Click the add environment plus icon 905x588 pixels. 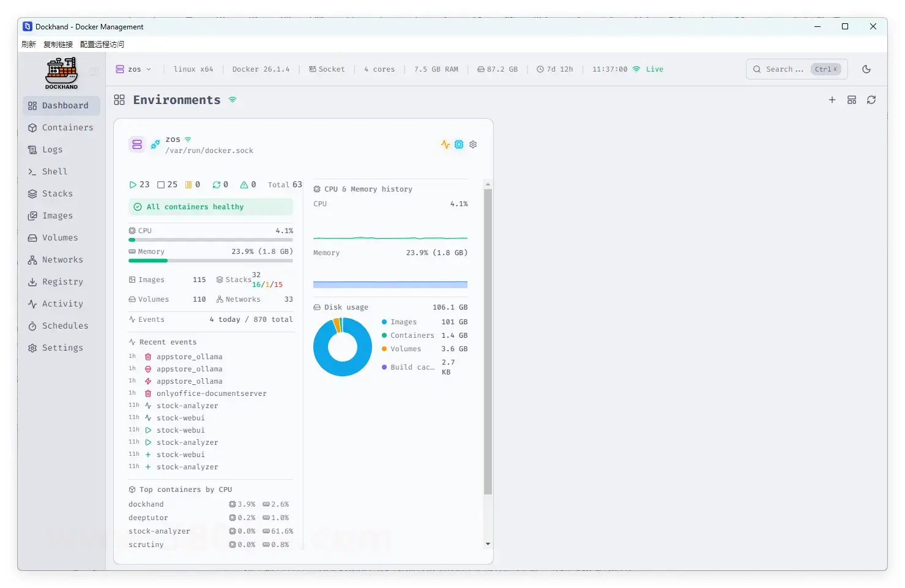click(832, 100)
